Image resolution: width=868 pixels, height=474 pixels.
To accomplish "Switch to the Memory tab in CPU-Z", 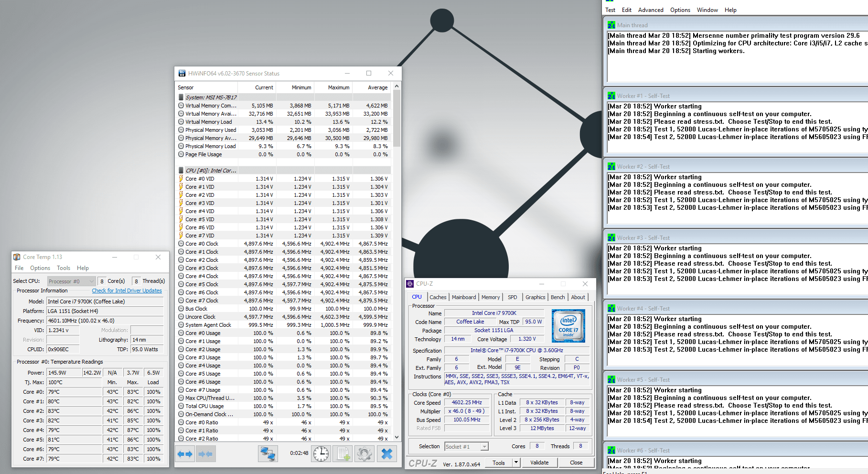I will (491, 297).
